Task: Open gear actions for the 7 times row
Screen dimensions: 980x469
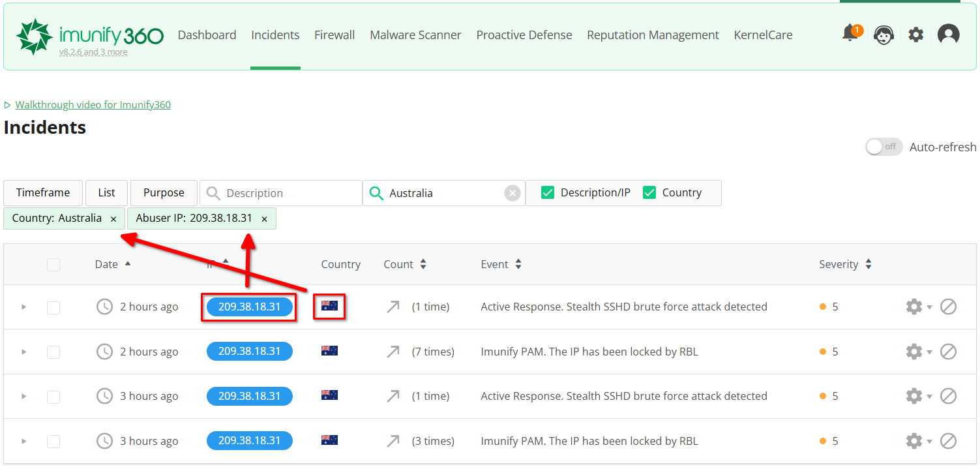Action: click(918, 352)
